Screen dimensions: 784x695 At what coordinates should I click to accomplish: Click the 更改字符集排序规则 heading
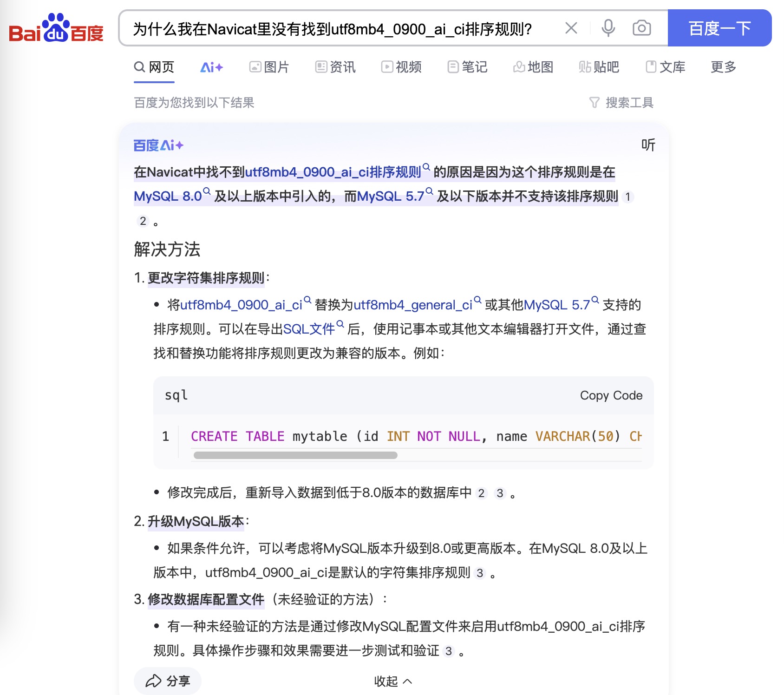206,278
